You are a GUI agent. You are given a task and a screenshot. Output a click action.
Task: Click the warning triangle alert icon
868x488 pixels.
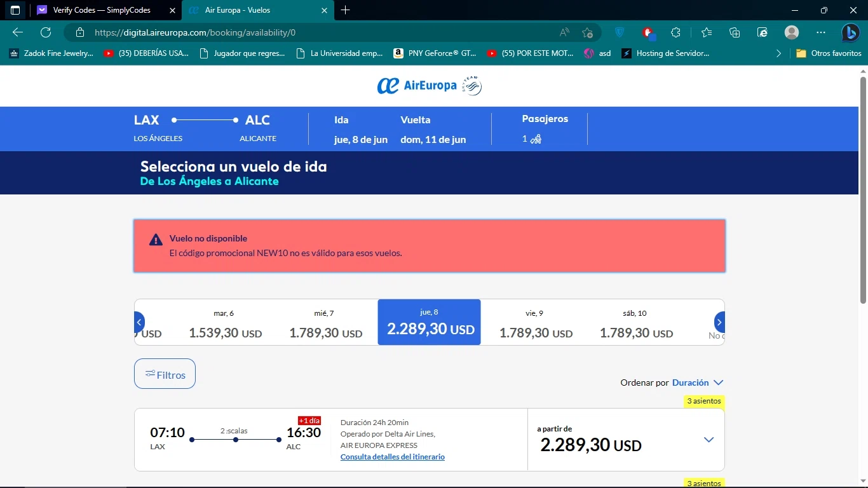(156, 240)
